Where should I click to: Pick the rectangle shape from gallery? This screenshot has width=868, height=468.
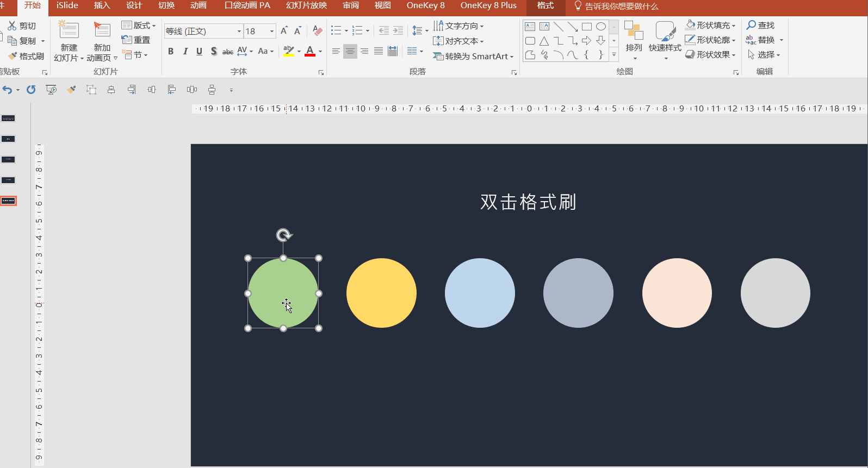(586, 27)
